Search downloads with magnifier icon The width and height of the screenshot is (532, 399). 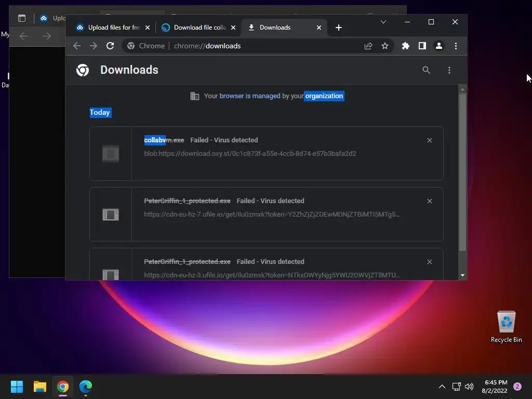pos(426,70)
